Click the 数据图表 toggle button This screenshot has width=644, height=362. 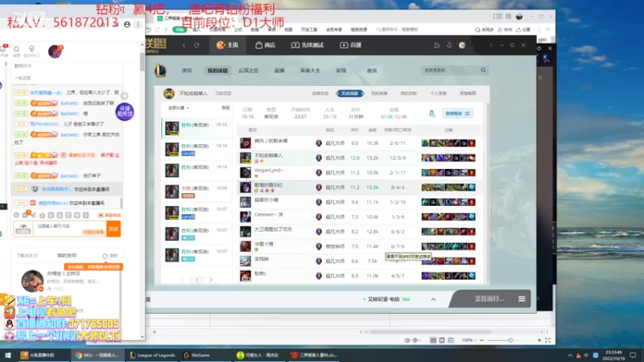(457, 113)
